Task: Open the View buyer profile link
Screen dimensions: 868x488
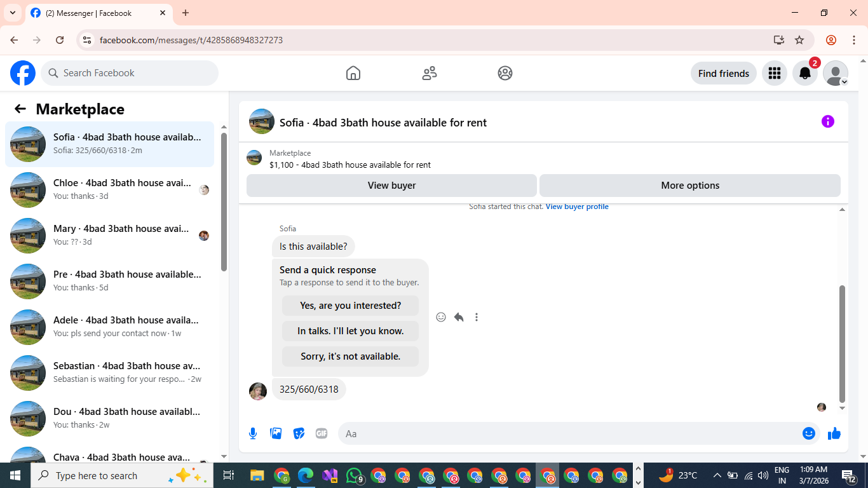Action: point(577,207)
